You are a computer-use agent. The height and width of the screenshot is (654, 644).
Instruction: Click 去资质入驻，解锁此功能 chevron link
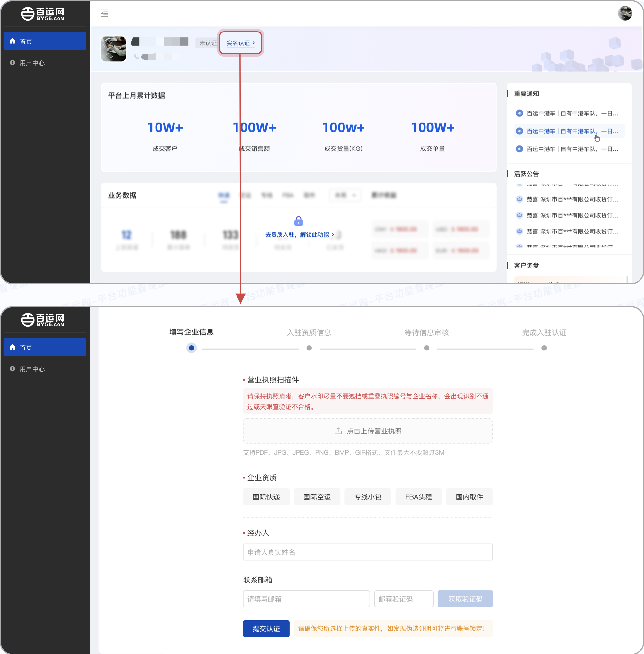click(300, 234)
